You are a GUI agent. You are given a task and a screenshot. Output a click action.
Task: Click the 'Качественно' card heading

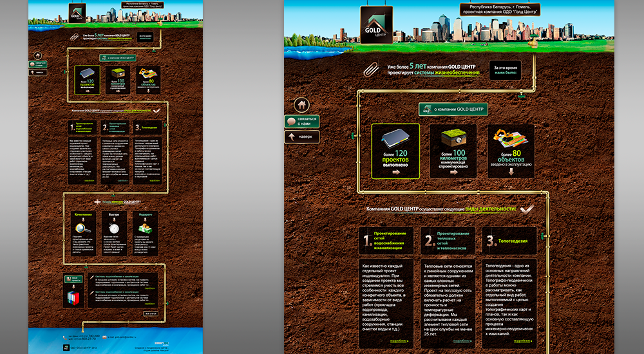pos(83,214)
